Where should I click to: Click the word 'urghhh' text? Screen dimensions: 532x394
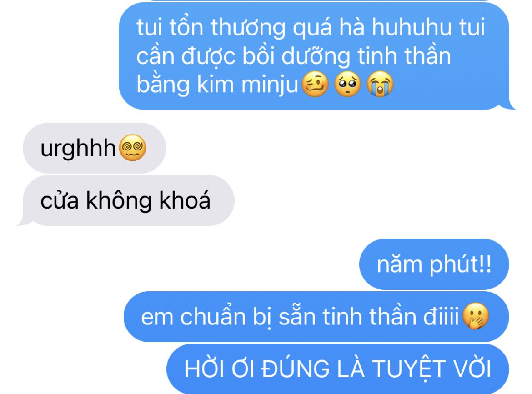78,149
